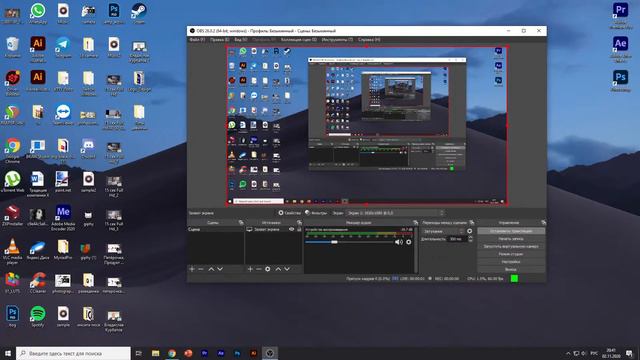Move the scene up in the Scenes list
640x360 pixels.
[211, 269]
